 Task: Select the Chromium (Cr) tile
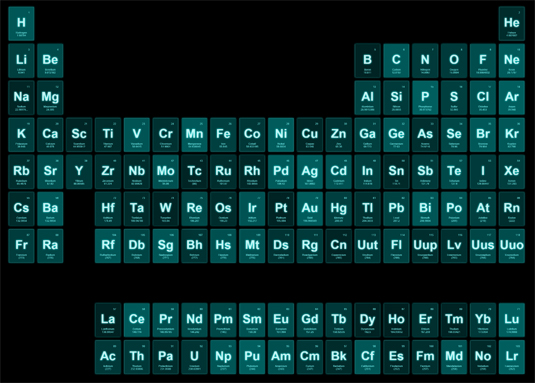(x=165, y=135)
